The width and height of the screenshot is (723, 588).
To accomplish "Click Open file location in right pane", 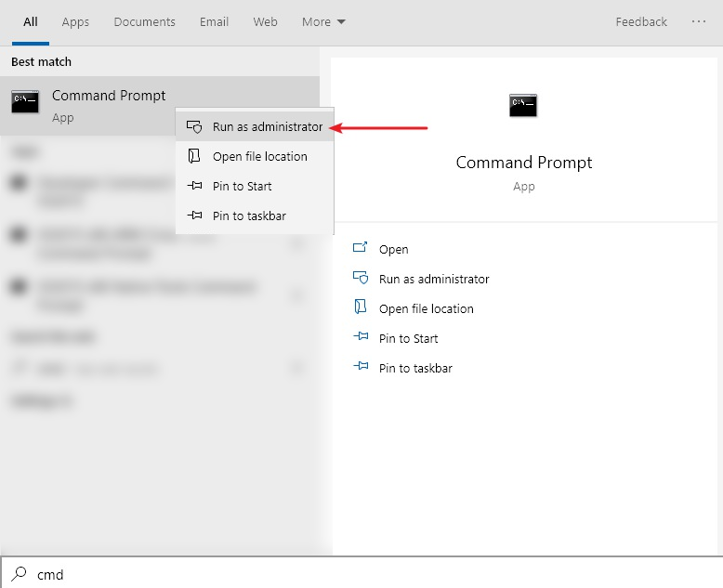I will click(x=426, y=308).
